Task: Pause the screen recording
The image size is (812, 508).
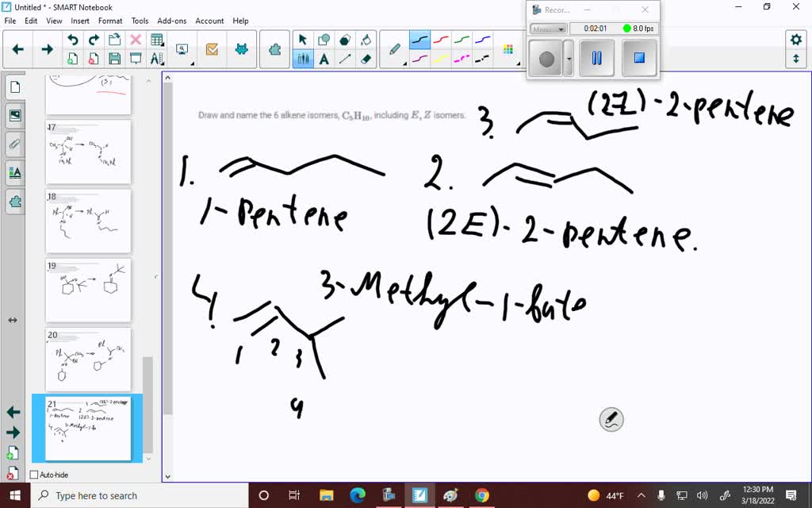Action: (x=596, y=58)
